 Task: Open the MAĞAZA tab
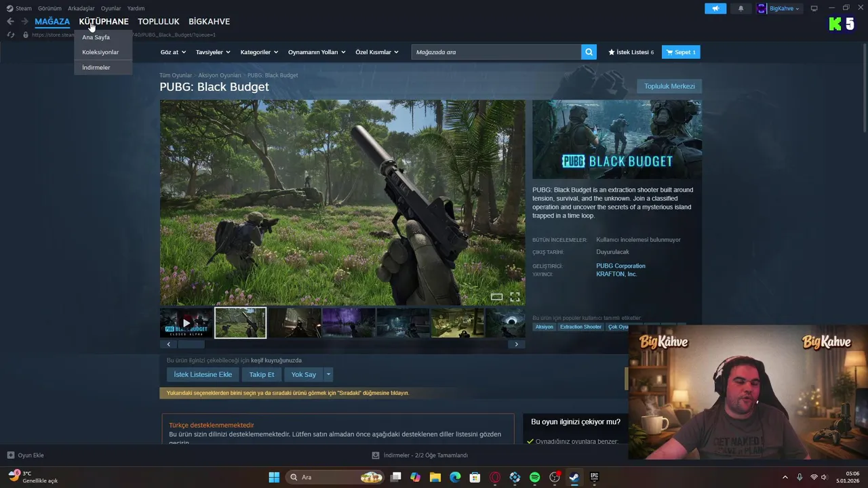[52, 22]
